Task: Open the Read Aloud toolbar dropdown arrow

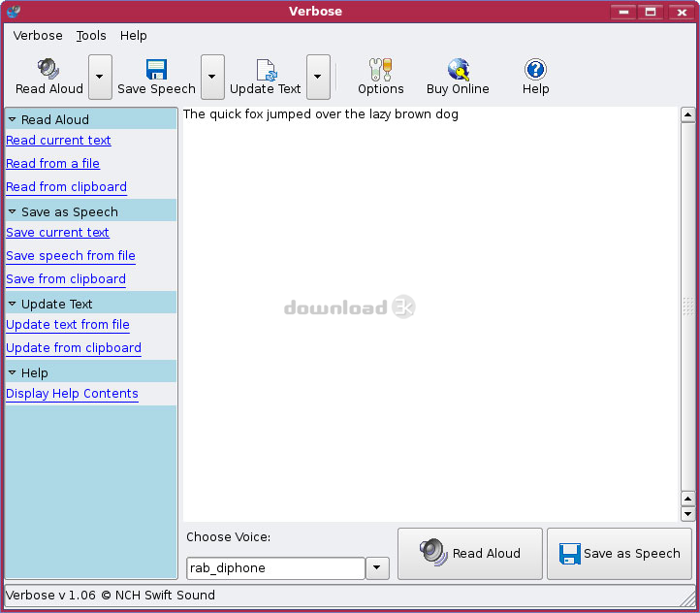Action: [x=100, y=77]
